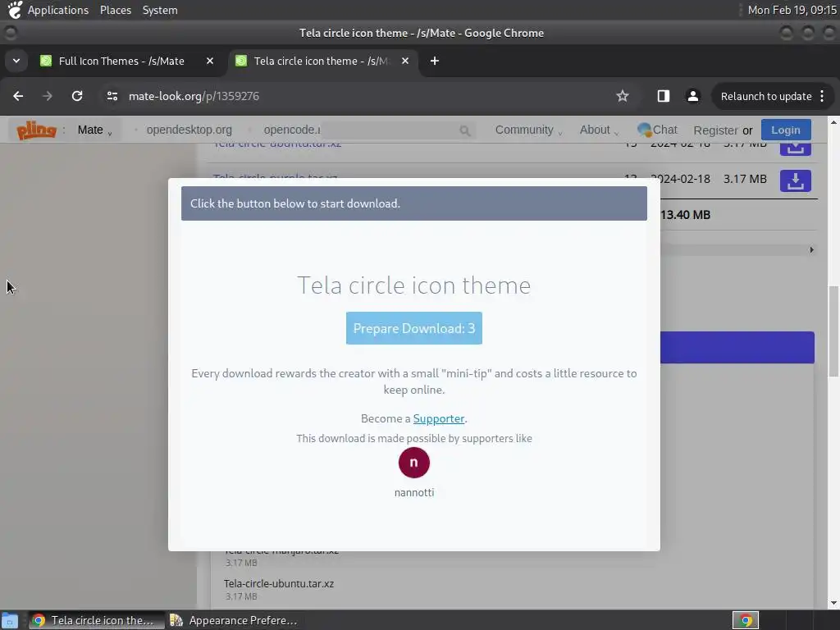Click the nannotti supporter avatar
The width and height of the screenshot is (840, 630).
point(413,463)
